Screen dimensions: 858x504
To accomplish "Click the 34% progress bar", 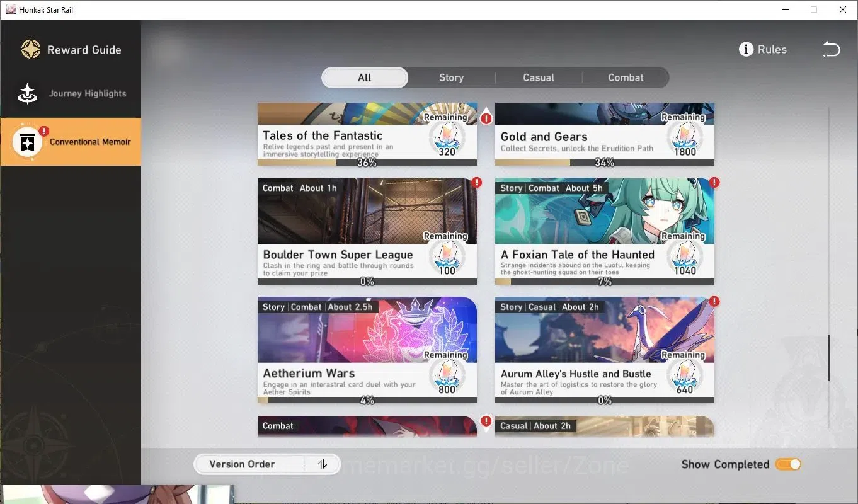I will pyautogui.click(x=605, y=163).
